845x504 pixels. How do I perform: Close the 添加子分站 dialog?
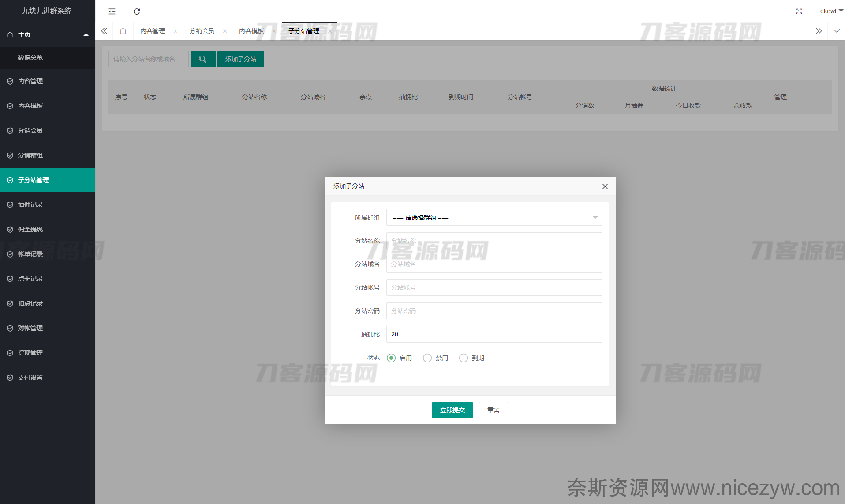[x=605, y=187]
